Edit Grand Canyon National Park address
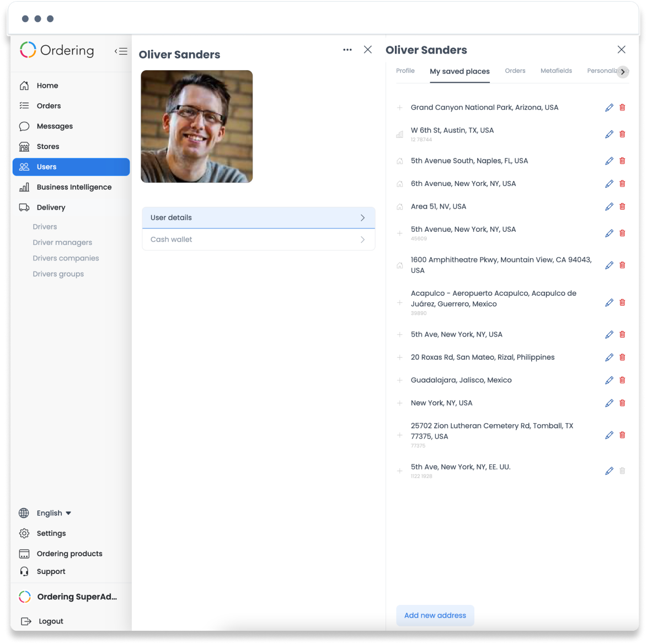The height and width of the screenshot is (644, 647). [x=609, y=108]
